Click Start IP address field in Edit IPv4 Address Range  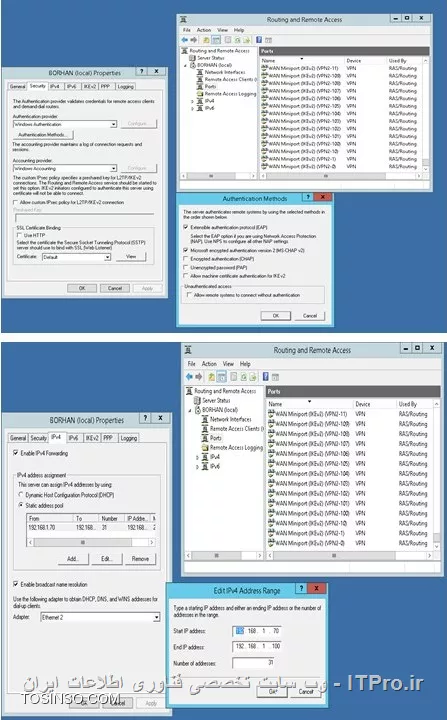[x=257, y=631]
